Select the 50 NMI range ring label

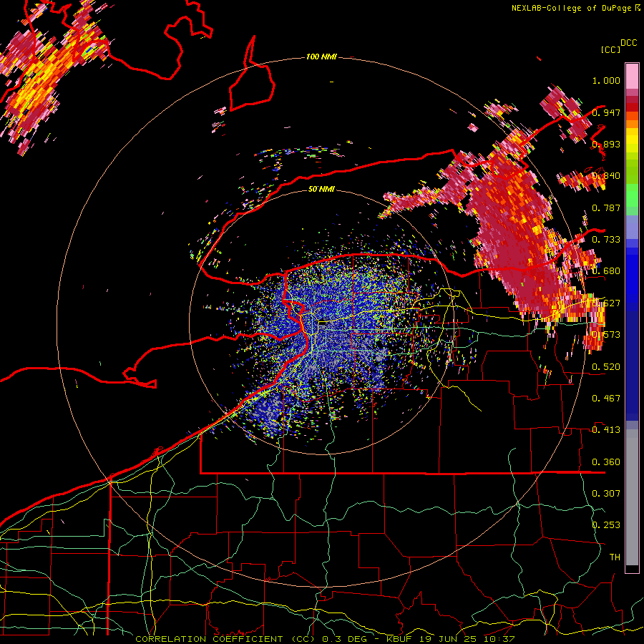[x=321, y=189]
